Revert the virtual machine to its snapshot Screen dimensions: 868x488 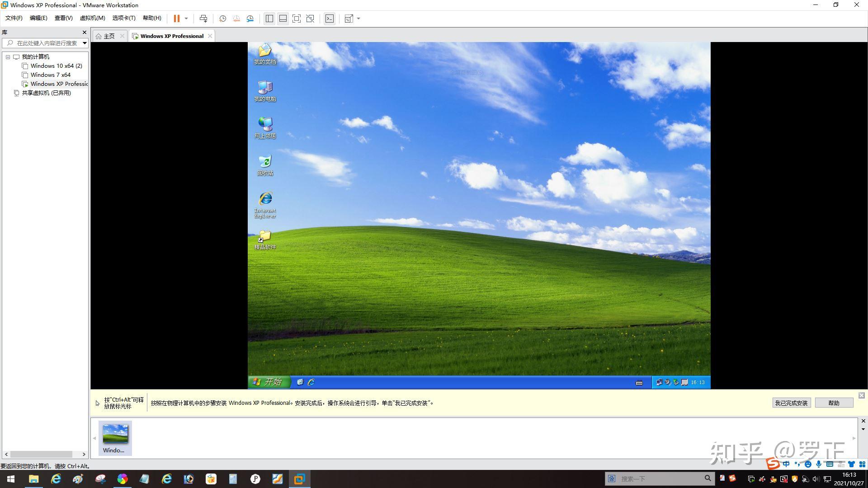236,19
